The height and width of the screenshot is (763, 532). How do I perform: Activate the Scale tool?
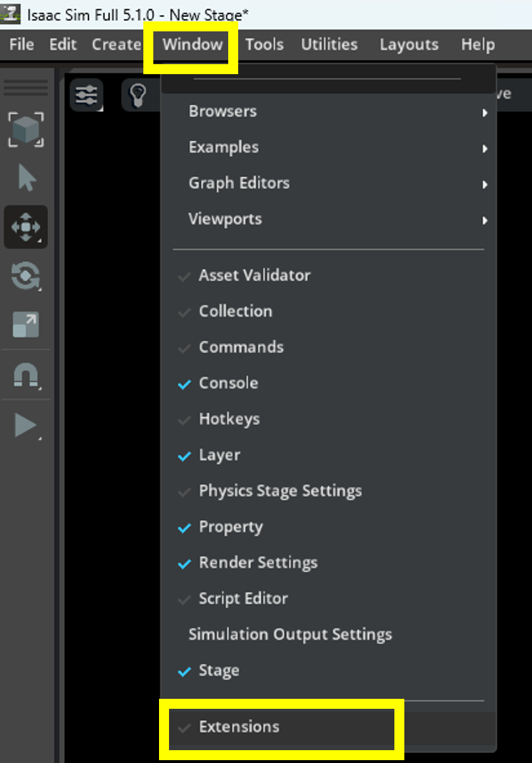click(26, 324)
